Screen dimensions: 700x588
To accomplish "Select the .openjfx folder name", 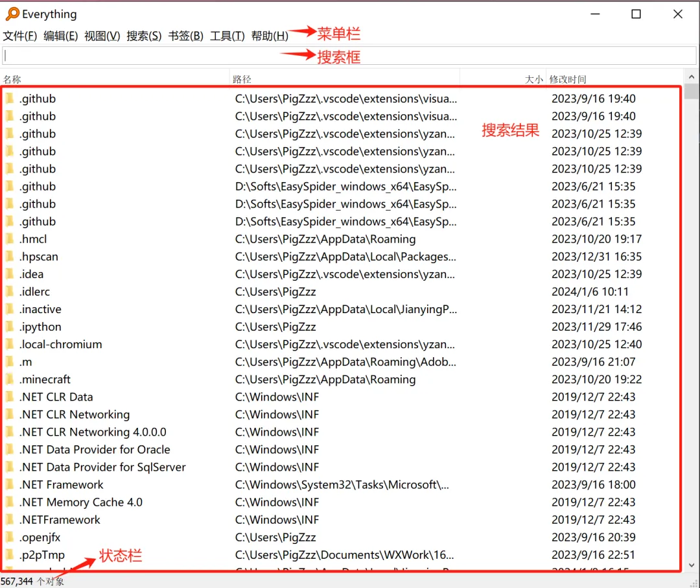I will click(x=40, y=537).
